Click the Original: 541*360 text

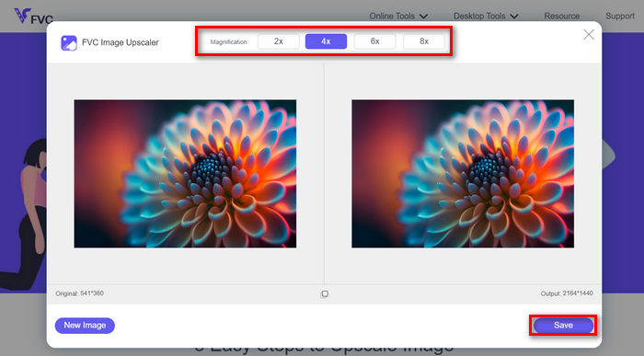(80, 293)
